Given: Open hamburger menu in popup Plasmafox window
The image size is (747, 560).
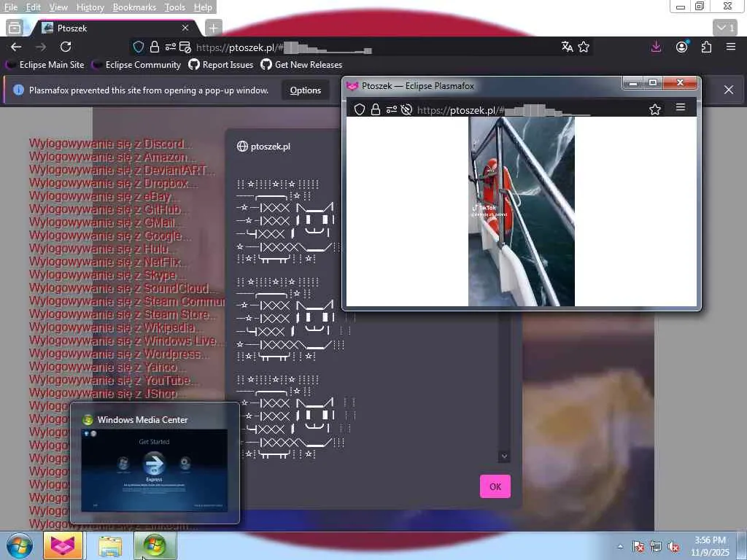Looking at the screenshot, I should point(681,108).
